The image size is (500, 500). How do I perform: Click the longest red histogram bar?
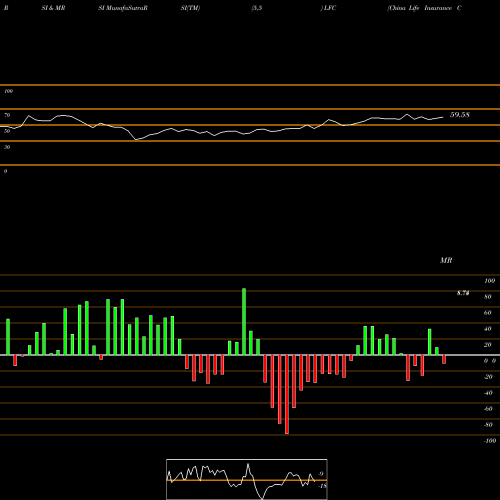point(287,394)
